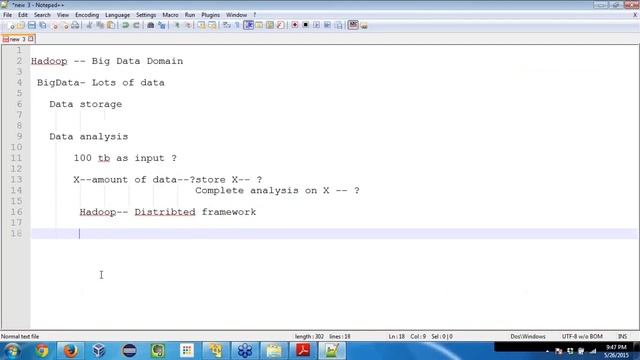Toggle Word wrap toolbar button
The width and height of the screenshot is (640, 360).
click(227, 25)
